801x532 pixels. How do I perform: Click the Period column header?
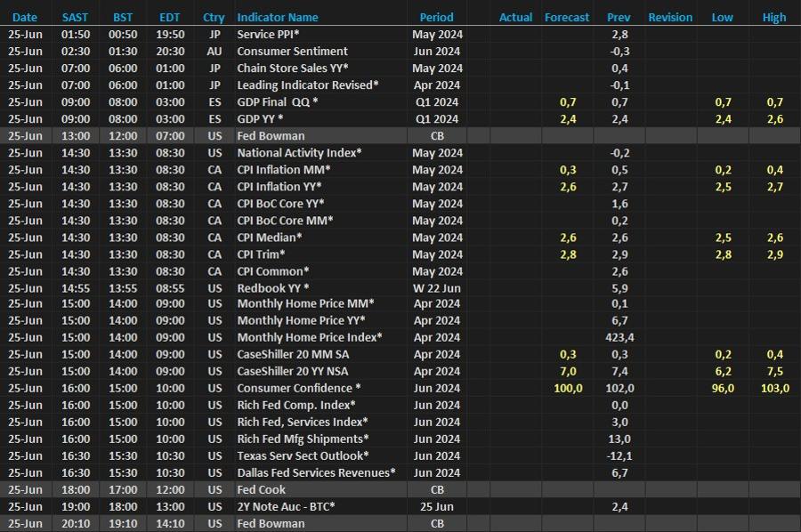pyautogui.click(x=437, y=18)
